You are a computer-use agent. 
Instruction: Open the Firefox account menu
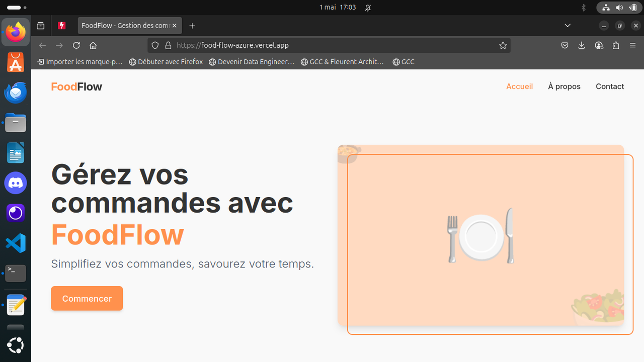[x=599, y=45]
